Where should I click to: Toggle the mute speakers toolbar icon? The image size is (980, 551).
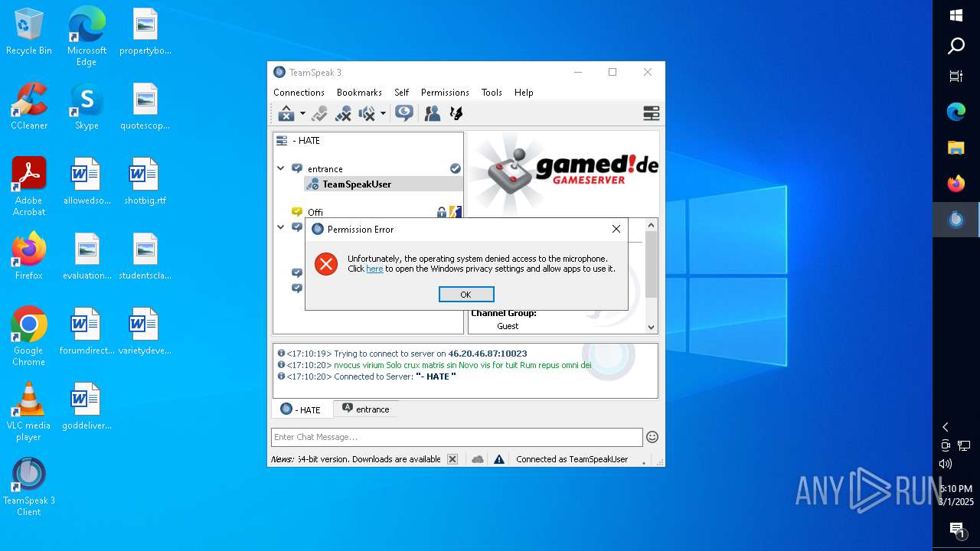(x=367, y=113)
